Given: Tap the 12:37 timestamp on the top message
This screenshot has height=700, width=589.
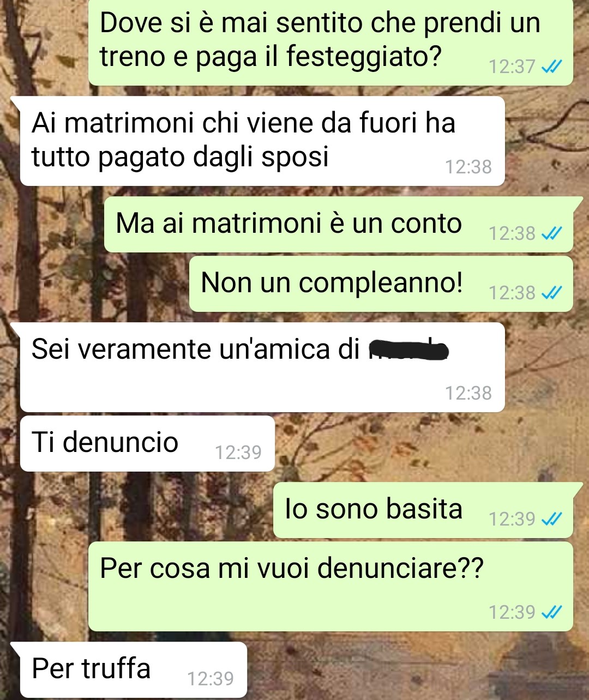Looking at the screenshot, I should coord(512,67).
